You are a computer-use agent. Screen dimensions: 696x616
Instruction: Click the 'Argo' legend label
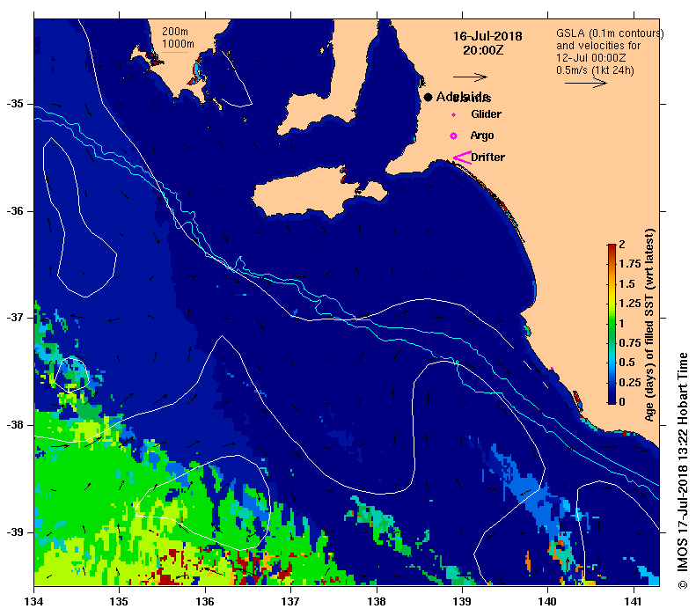(x=482, y=136)
